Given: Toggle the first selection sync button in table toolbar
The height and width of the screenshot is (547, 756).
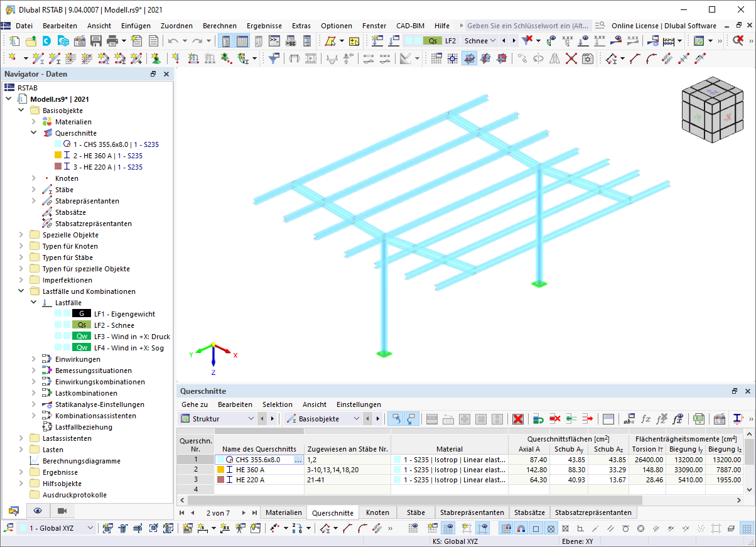Looking at the screenshot, I should [396, 419].
